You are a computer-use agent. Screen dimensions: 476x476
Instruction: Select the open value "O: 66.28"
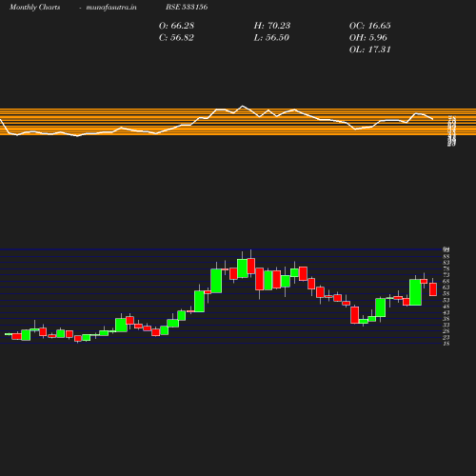point(176,26)
